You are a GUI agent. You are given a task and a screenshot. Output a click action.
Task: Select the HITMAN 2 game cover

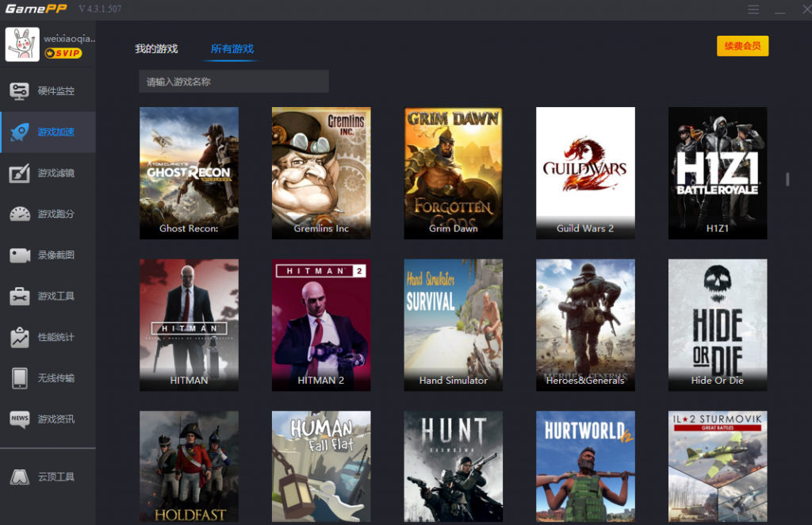321,325
